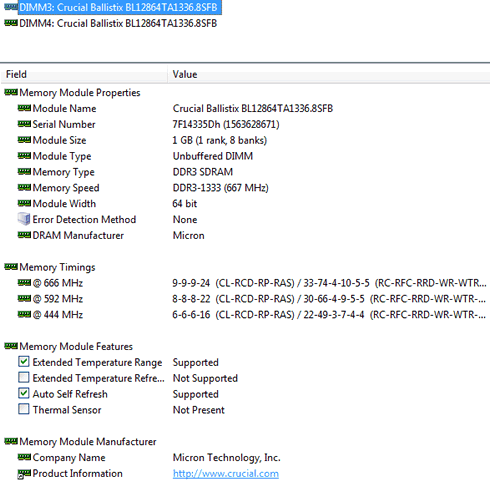Click the value DDR3 SDRAM

[203, 172]
